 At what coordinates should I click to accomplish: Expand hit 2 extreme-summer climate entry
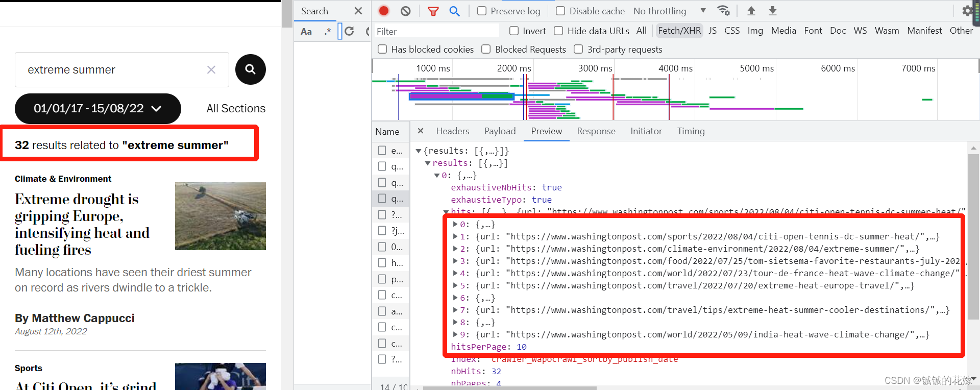455,249
